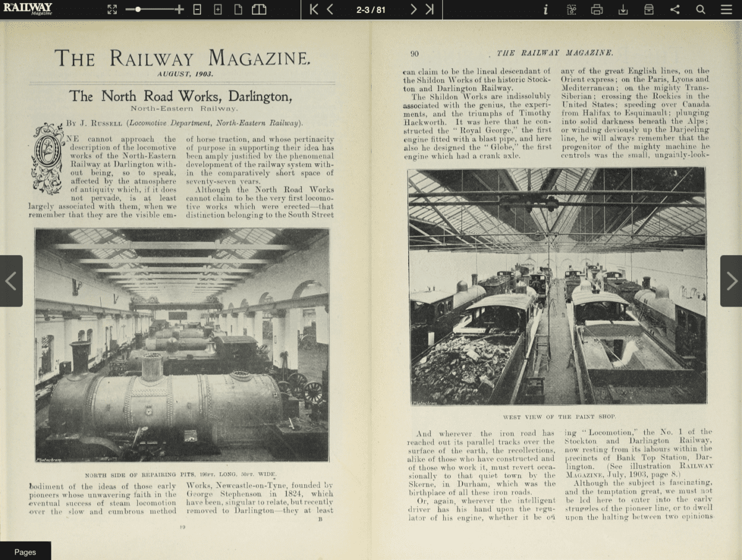
Task: Share this magazine issue
Action: click(675, 9)
